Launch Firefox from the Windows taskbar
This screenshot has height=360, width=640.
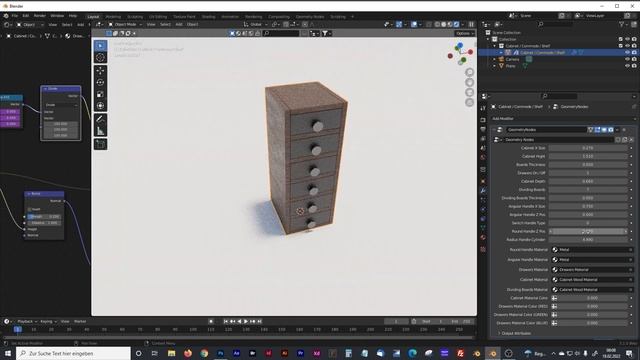click(188, 353)
